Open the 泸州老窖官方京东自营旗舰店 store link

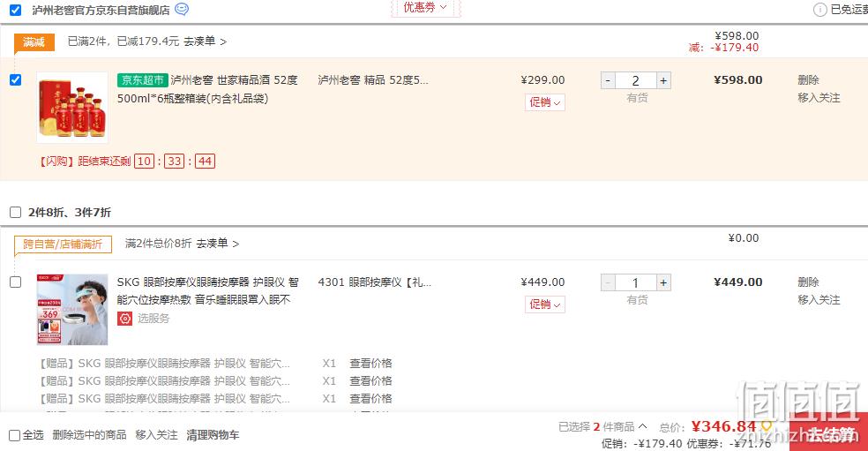pos(101,10)
